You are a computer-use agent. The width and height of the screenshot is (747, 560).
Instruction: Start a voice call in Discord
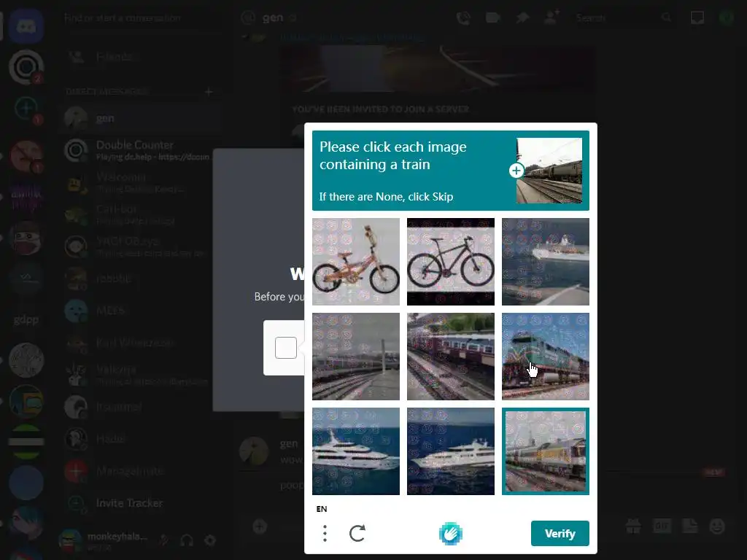tap(463, 18)
